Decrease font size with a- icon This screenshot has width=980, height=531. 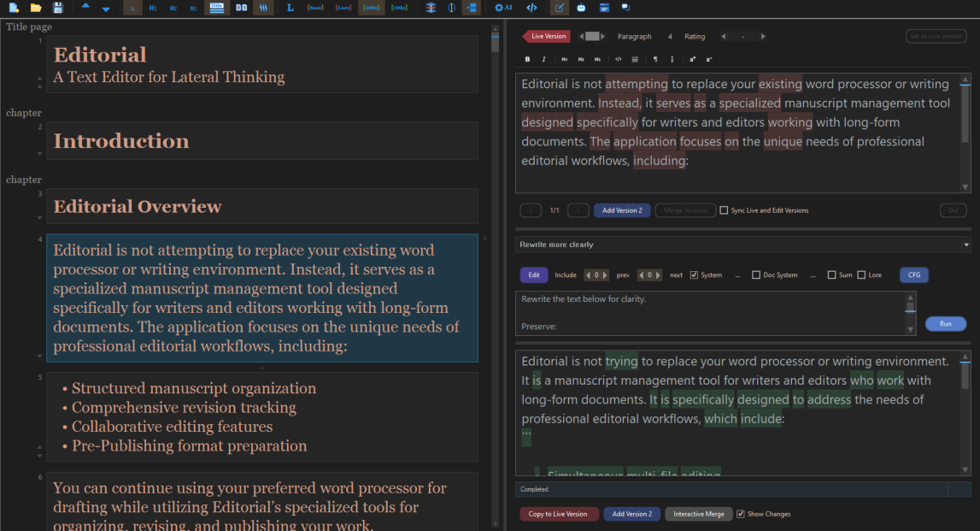tap(709, 59)
